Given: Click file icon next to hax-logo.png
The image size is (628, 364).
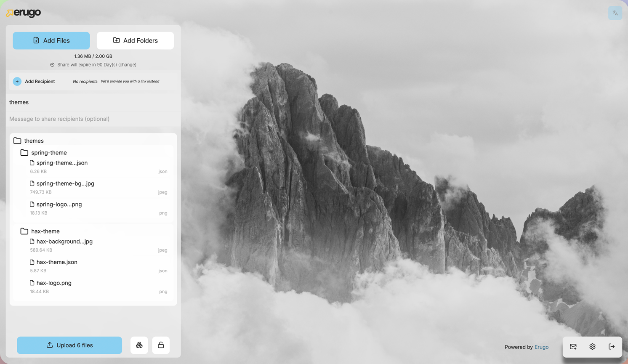Looking at the screenshot, I should 32,283.
